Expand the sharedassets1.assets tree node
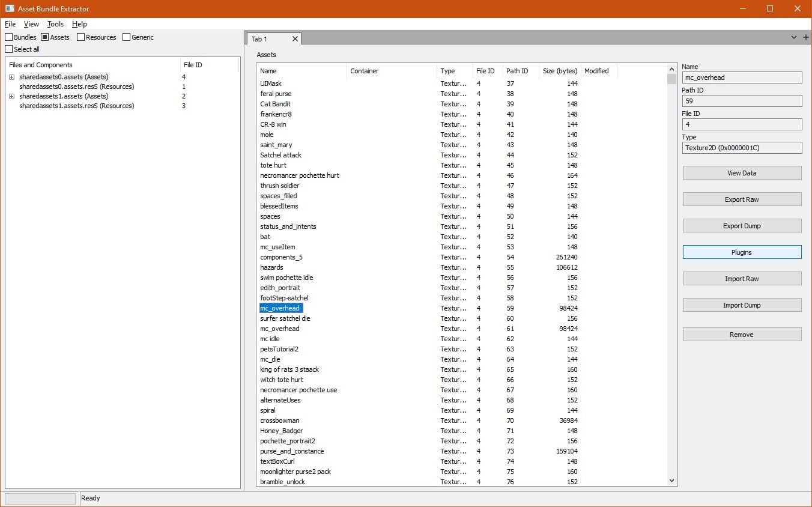The image size is (812, 507). pyautogui.click(x=11, y=96)
